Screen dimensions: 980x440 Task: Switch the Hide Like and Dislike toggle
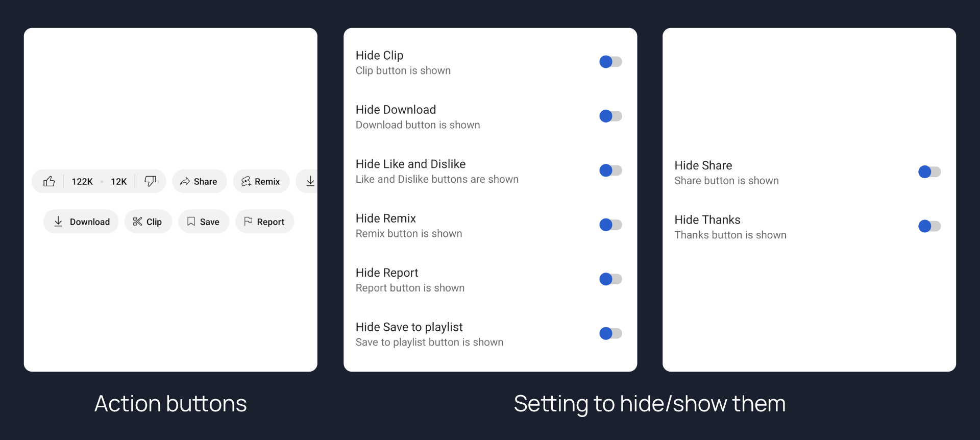[610, 170]
